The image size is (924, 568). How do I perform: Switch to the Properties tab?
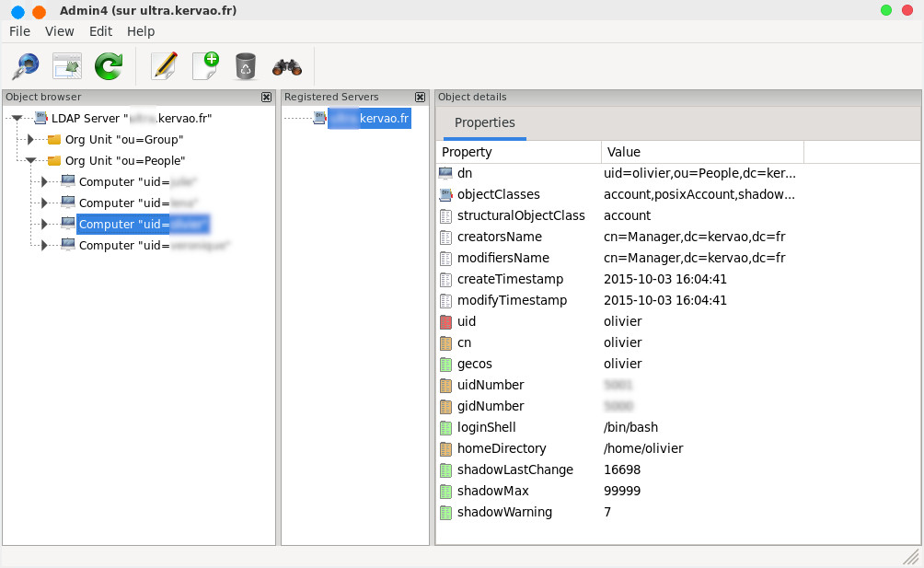[484, 122]
